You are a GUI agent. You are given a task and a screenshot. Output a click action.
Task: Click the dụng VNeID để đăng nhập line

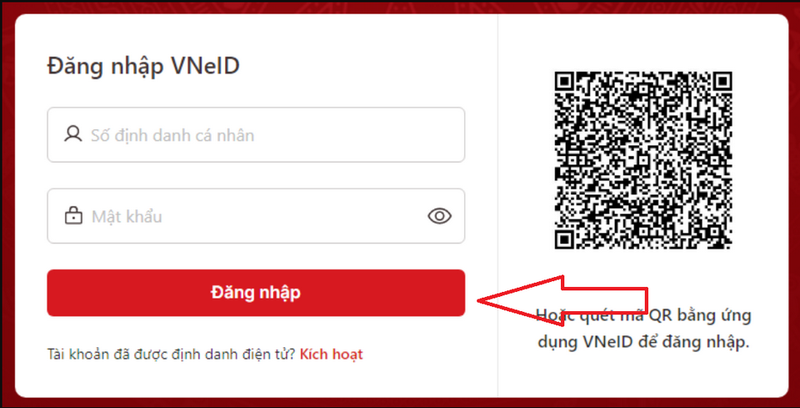[643, 342]
